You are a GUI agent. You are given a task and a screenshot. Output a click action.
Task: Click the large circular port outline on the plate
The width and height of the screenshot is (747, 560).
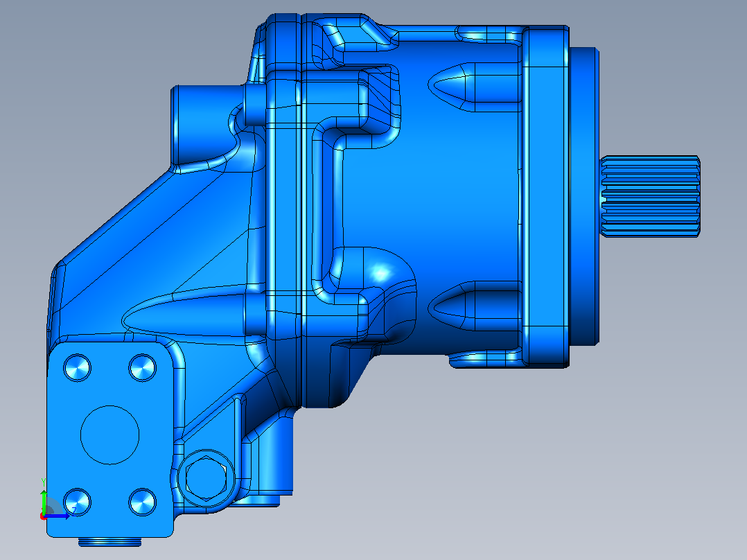click(x=109, y=435)
